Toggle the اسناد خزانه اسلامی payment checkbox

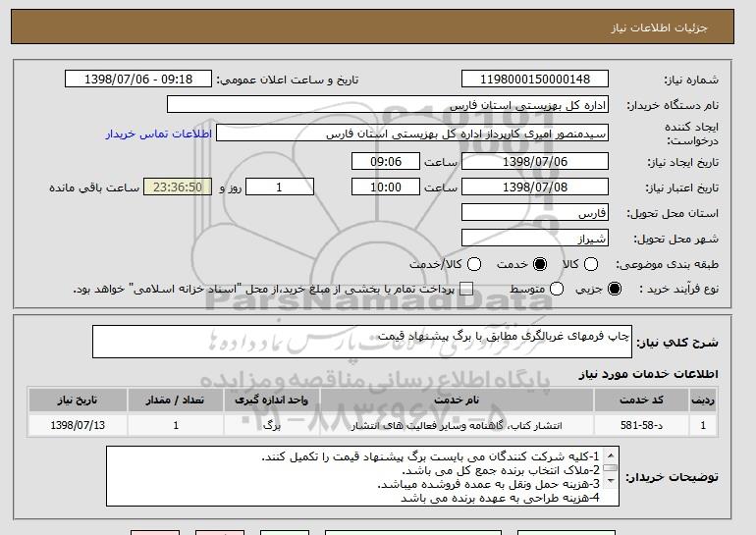466,289
